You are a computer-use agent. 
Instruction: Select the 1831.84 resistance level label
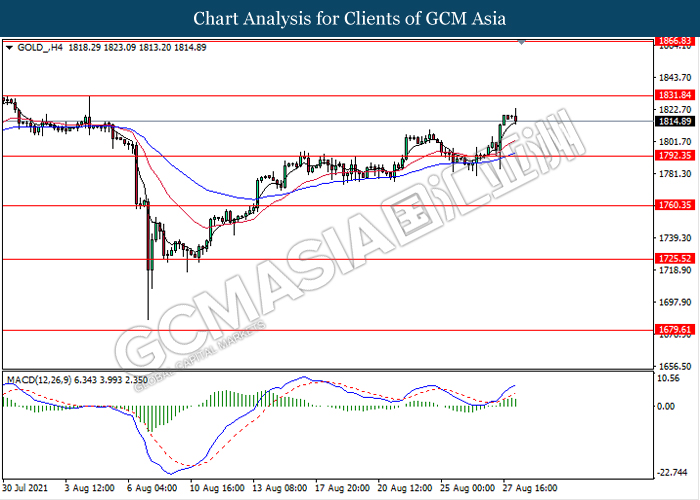coord(675,95)
